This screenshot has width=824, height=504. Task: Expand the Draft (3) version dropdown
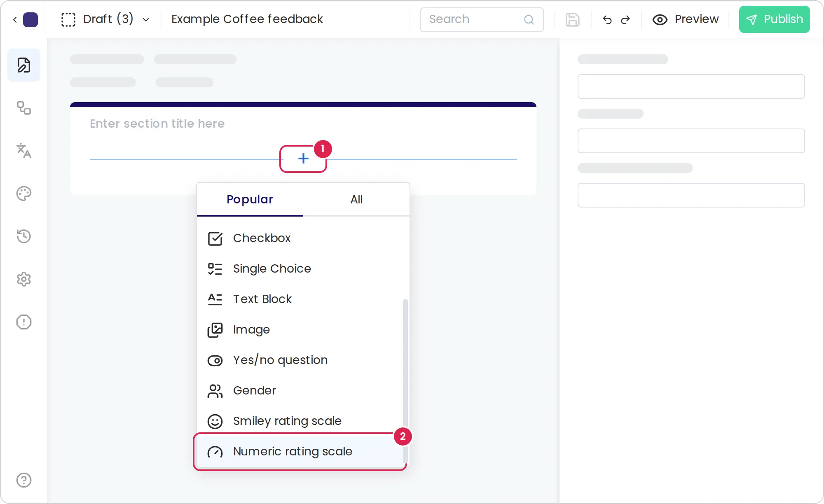[146, 20]
